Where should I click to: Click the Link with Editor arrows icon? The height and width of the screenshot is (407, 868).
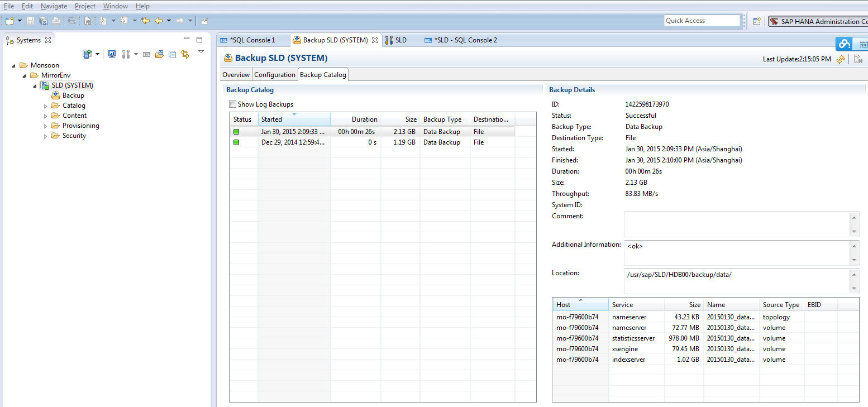(x=185, y=54)
